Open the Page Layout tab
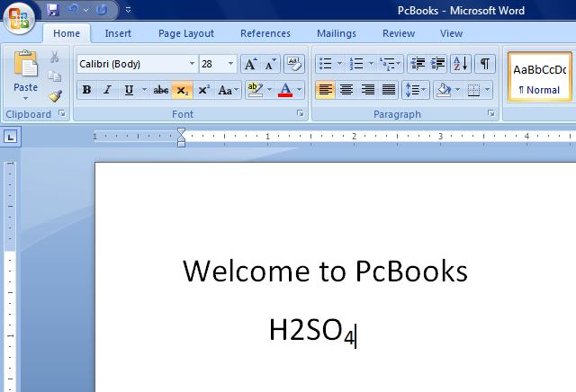 (186, 33)
